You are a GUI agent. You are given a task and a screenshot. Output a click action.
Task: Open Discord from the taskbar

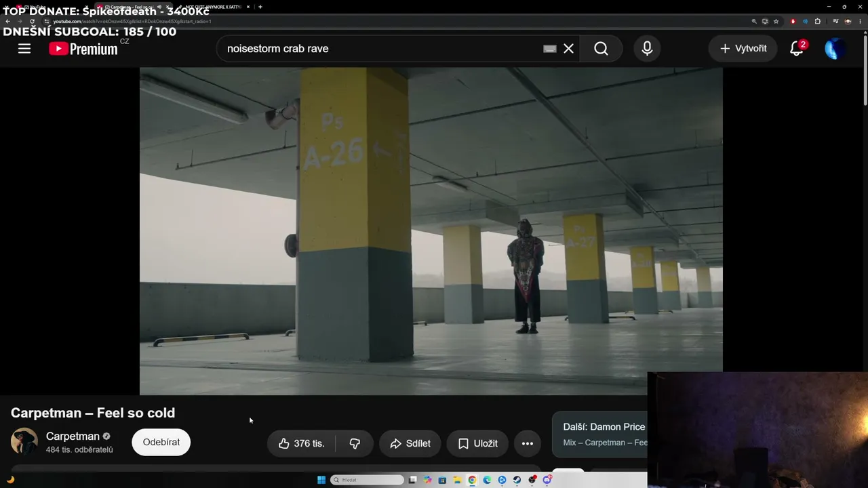click(x=547, y=480)
